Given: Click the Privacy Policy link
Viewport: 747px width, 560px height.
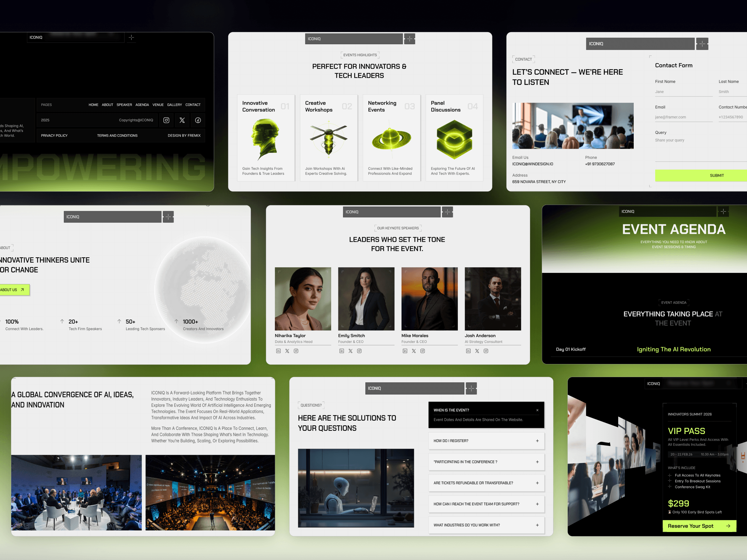Looking at the screenshot, I should (x=54, y=136).
